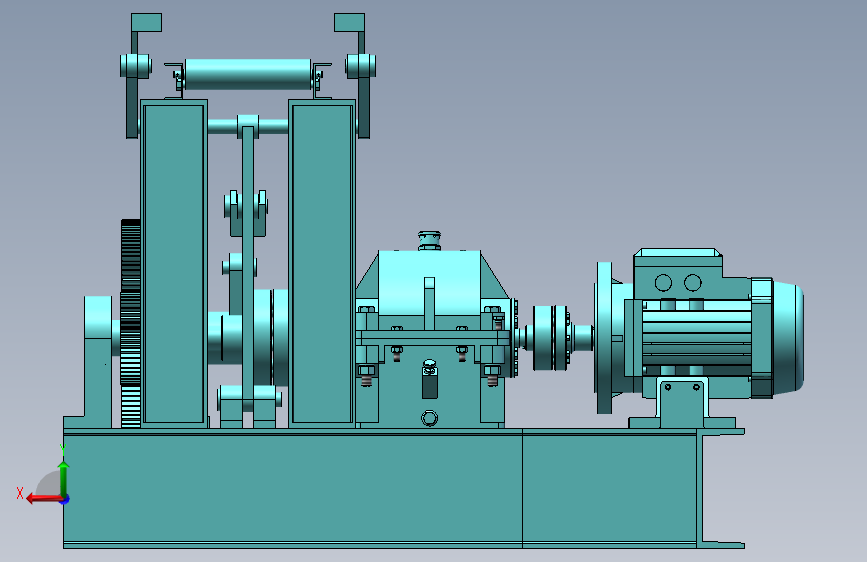Click the green Y label above the triad

[x=63, y=449]
